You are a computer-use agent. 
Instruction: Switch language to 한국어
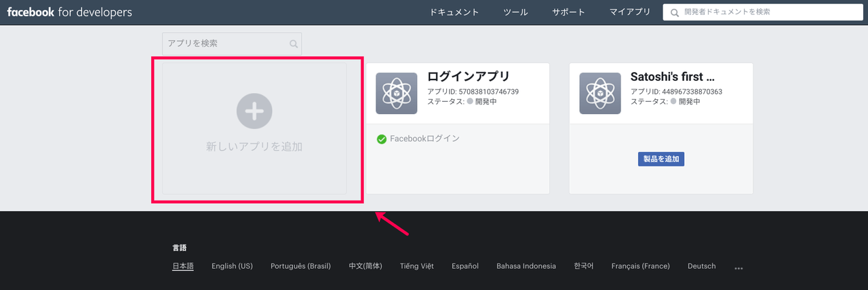(583, 266)
